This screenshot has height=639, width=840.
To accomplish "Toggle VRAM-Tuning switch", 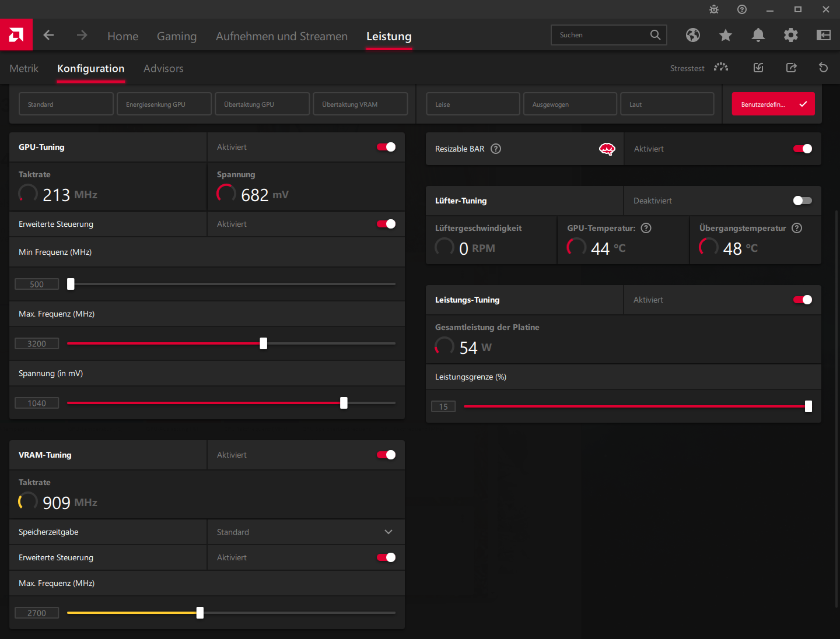I will pos(386,455).
